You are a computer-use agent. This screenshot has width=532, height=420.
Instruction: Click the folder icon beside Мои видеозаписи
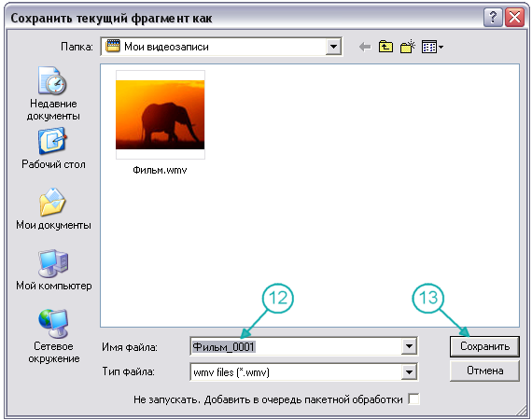(x=113, y=46)
